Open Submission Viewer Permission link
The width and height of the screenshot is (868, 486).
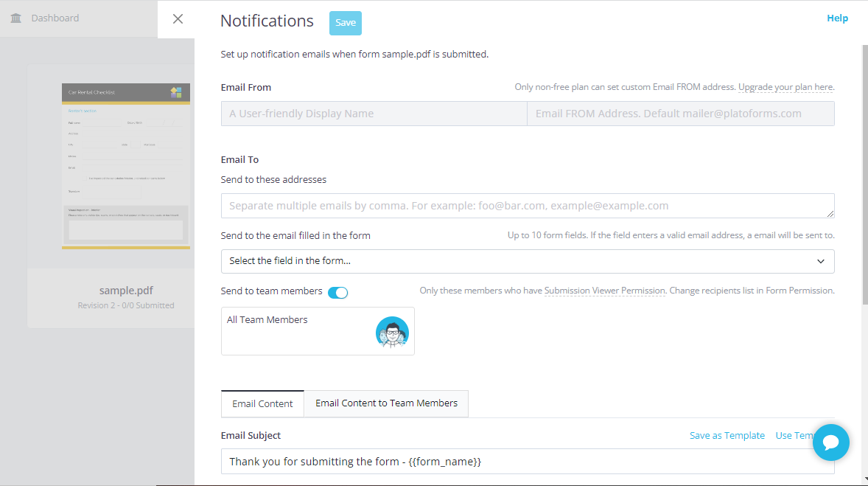click(604, 291)
